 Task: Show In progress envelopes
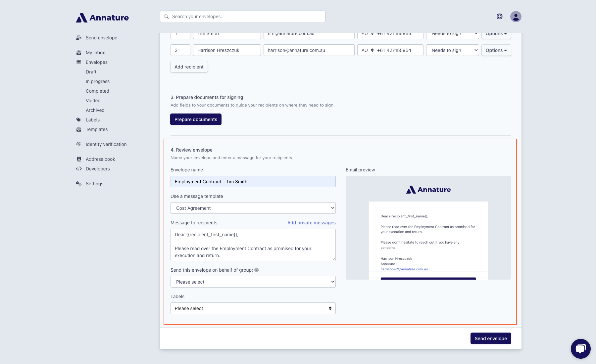click(x=98, y=81)
